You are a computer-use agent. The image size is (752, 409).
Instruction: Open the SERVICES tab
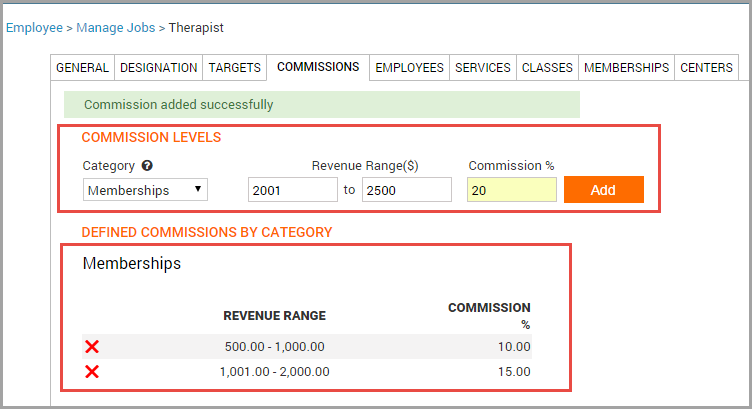pyautogui.click(x=483, y=68)
